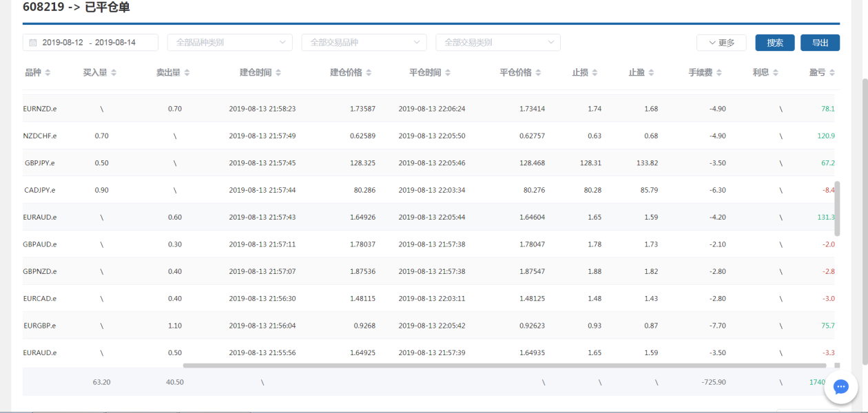Sort by 买入量 column sort arrows
Viewport: 868px width, 413px height.
[114, 73]
